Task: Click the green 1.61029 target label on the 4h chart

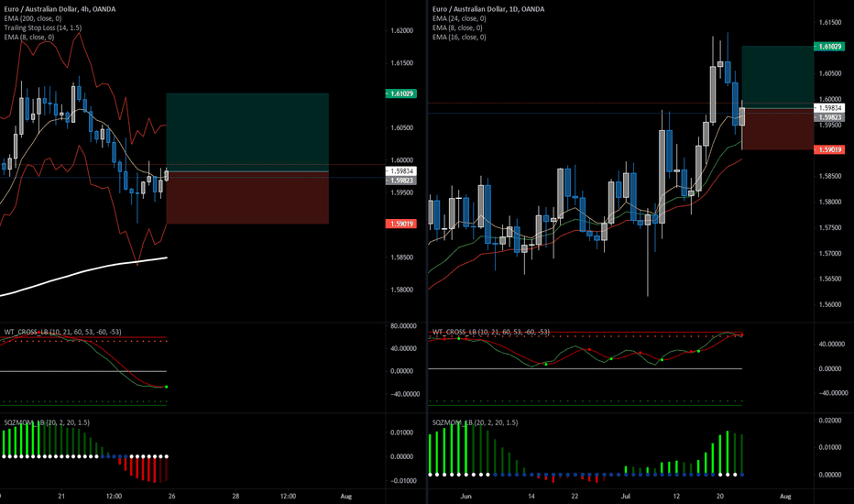Action: point(400,93)
